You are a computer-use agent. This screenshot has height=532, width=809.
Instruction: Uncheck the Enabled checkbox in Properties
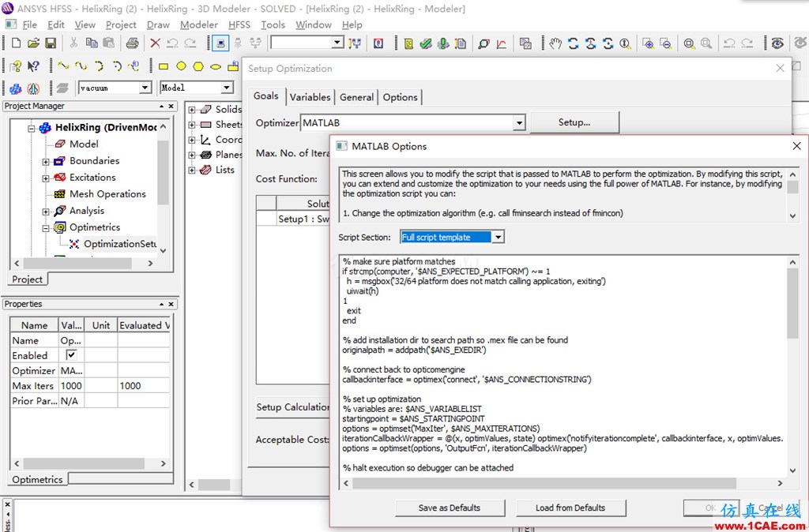(x=71, y=354)
